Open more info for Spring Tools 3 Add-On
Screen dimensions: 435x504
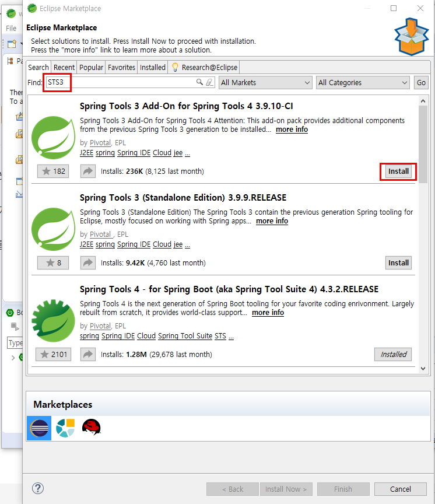292,129
